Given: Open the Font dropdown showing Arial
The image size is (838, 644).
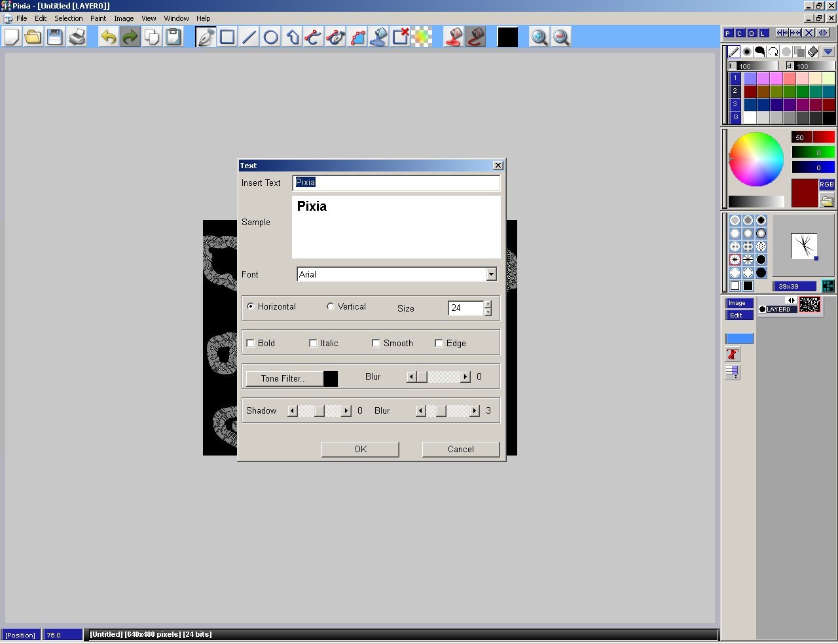Looking at the screenshot, I should [x=491, y=274].
